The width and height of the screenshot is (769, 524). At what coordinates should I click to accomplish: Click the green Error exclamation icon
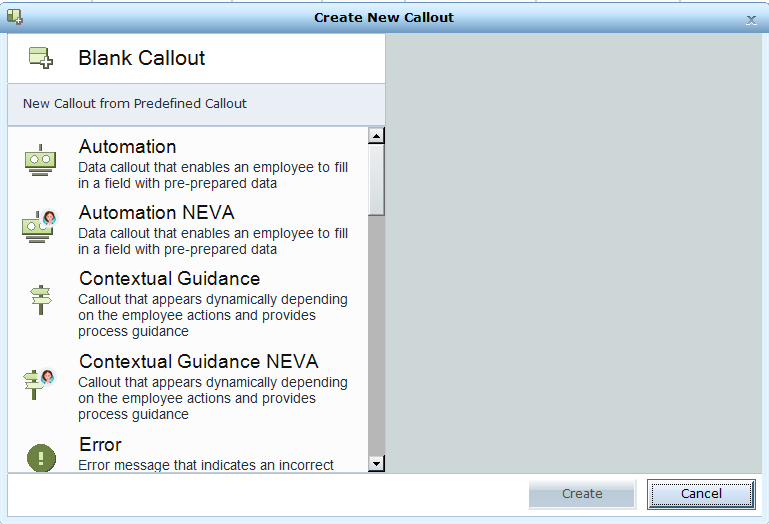click(41, 458)
